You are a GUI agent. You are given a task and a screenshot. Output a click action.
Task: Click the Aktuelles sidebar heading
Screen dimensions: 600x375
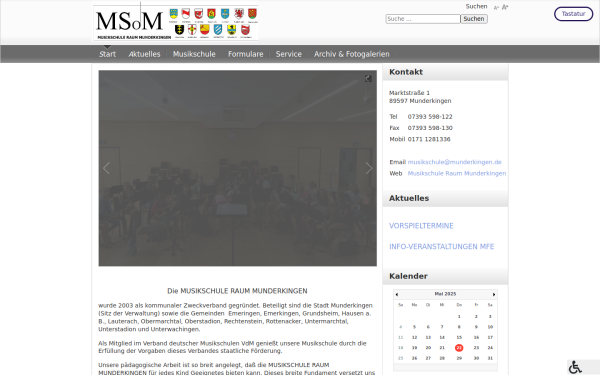[409, 198]
